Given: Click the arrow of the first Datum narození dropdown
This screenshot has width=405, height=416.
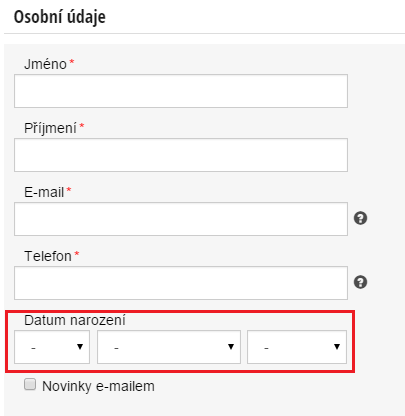Looking at the screenshot, I should (x=80, y=347).
